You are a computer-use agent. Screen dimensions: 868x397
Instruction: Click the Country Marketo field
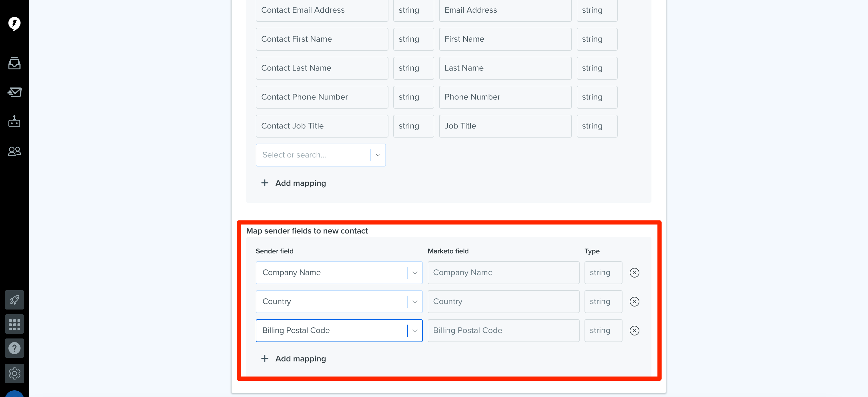503,302
